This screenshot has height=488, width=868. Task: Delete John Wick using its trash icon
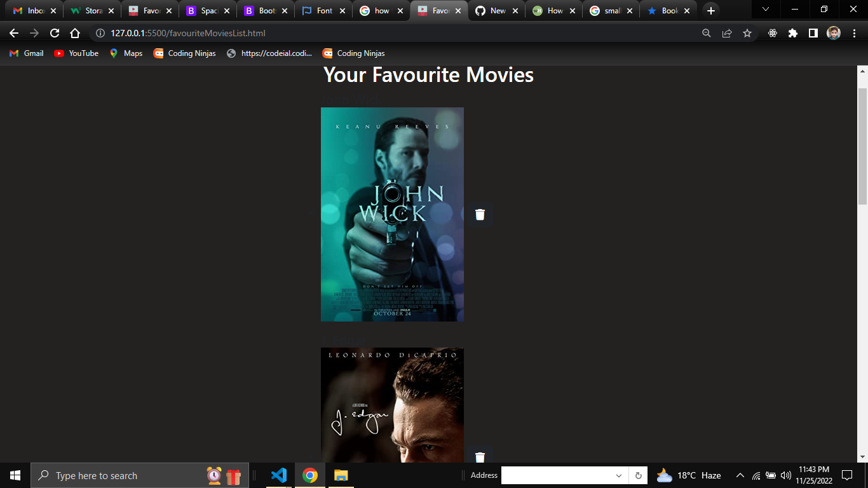(x=480, y=214)
